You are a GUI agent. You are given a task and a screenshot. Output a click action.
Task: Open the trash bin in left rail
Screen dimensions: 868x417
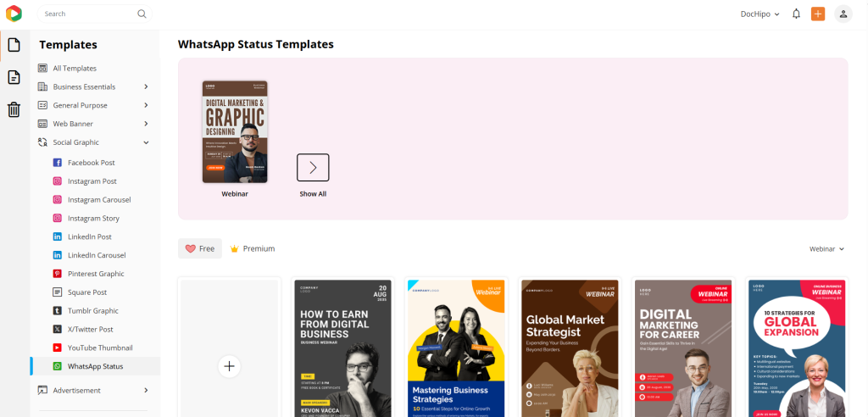(x=14, y=109)
